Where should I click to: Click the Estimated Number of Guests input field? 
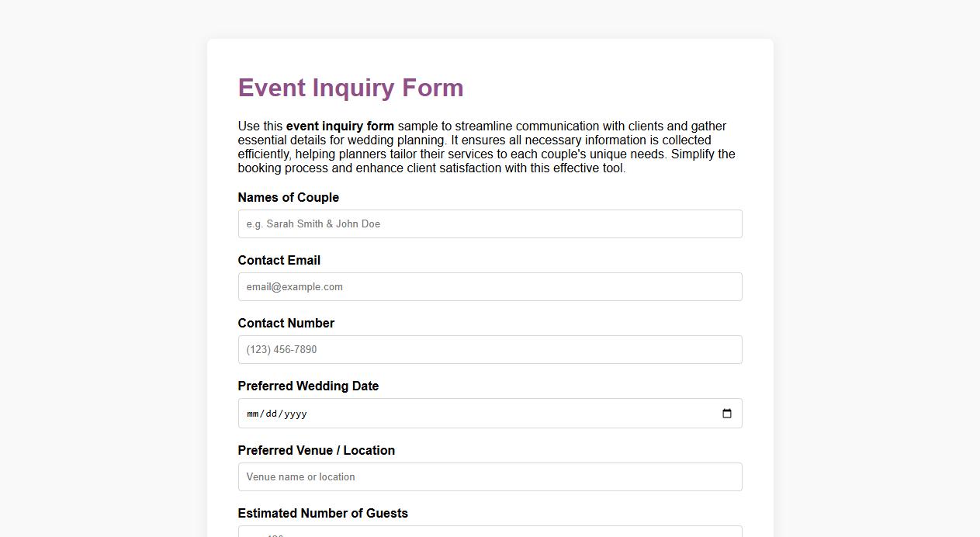pos(490,534)
